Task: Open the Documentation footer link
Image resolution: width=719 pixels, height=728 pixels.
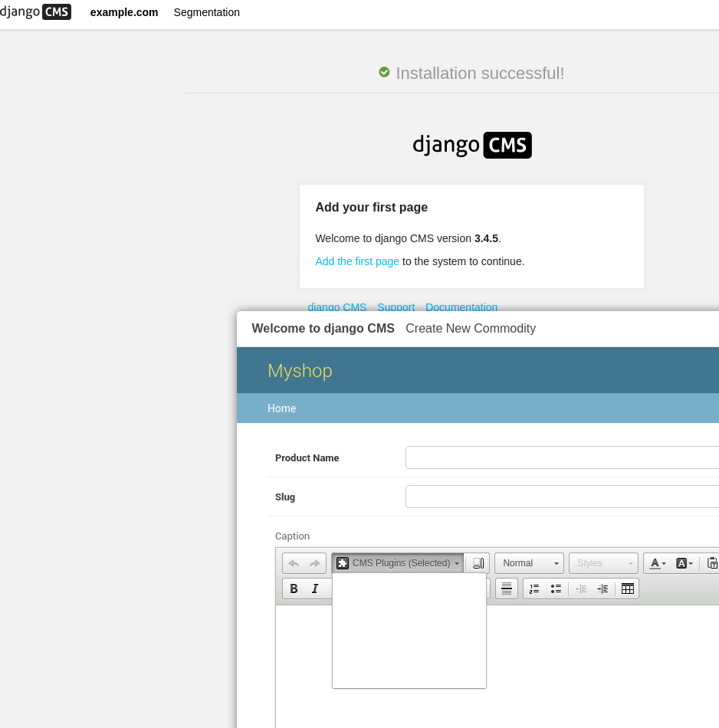Action: [461, 307]
